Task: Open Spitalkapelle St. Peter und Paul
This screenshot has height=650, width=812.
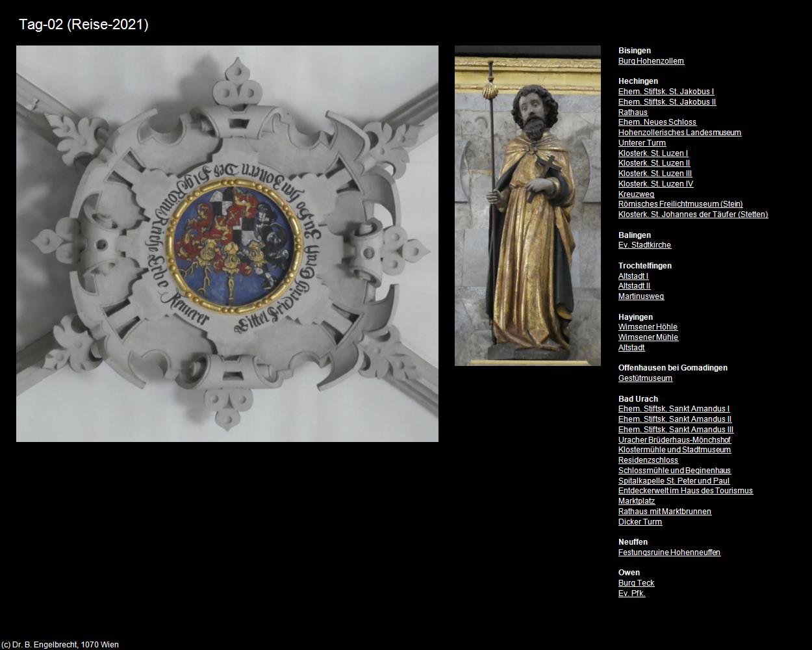Action: [674, 481]
